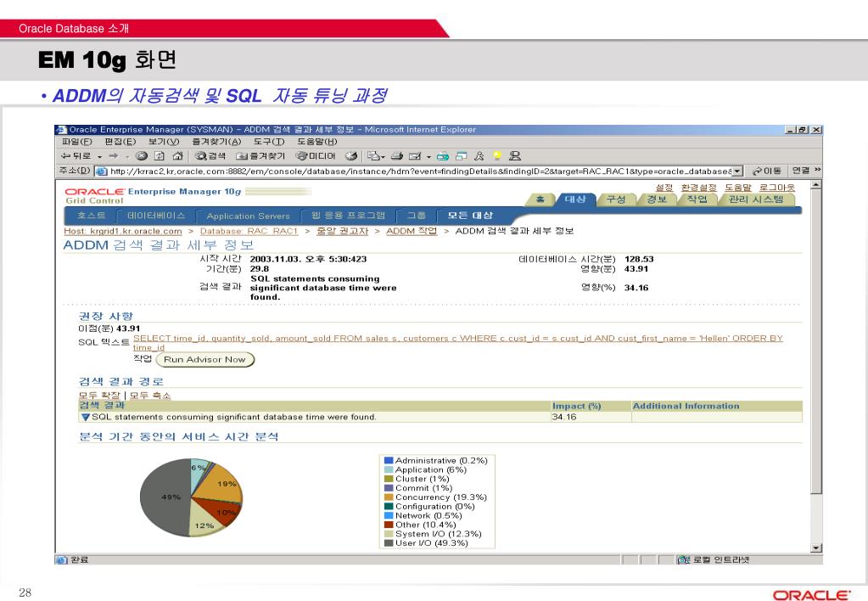Screen dimensions: 868x601
Task: Click the History icon in toolbar
Action: 351,156
